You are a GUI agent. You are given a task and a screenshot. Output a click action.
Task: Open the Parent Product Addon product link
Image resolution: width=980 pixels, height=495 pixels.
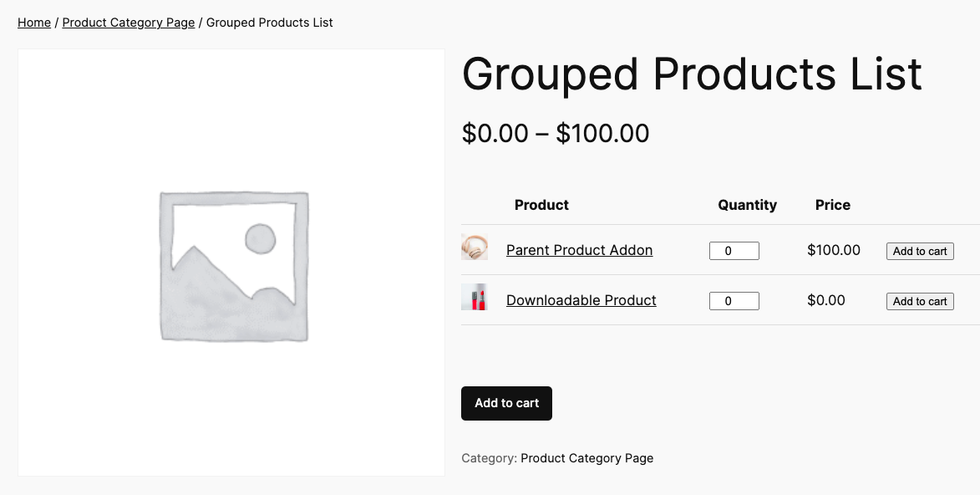[x=579, y=250]
